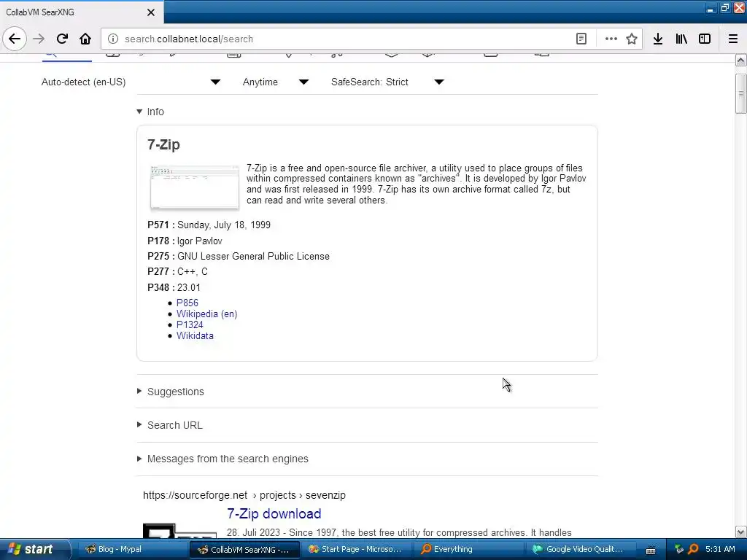Open the 7-Zip download result

click(x=274, y=514)
